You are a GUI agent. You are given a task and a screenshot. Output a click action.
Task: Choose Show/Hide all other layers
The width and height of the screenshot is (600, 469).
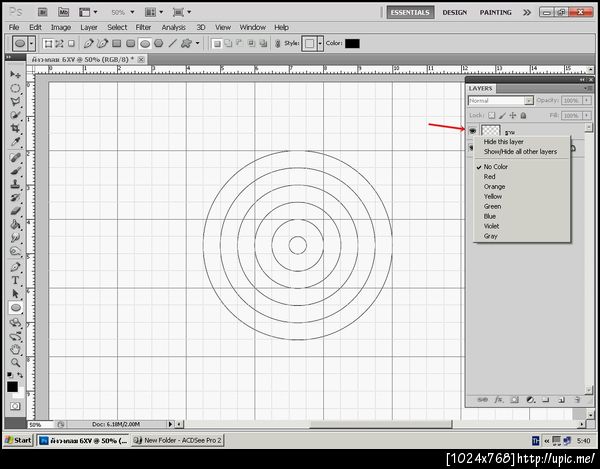pos(522,151)
